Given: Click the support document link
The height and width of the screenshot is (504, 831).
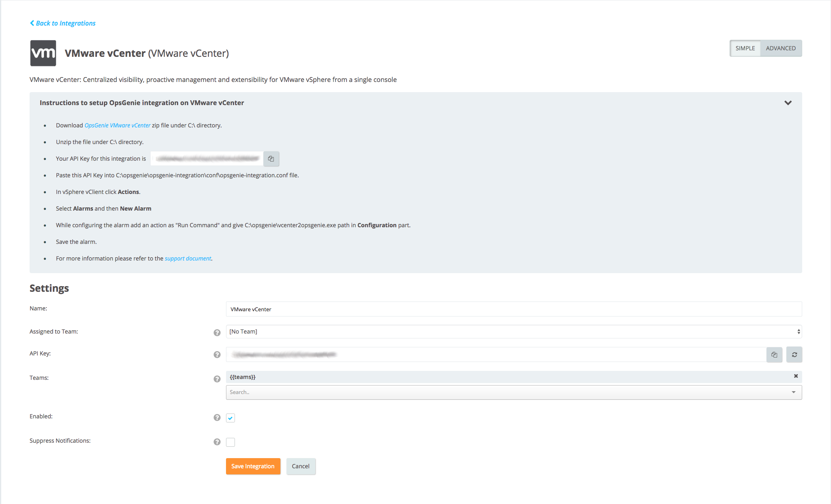Looking at the screenshot, I should click(188, 258).
